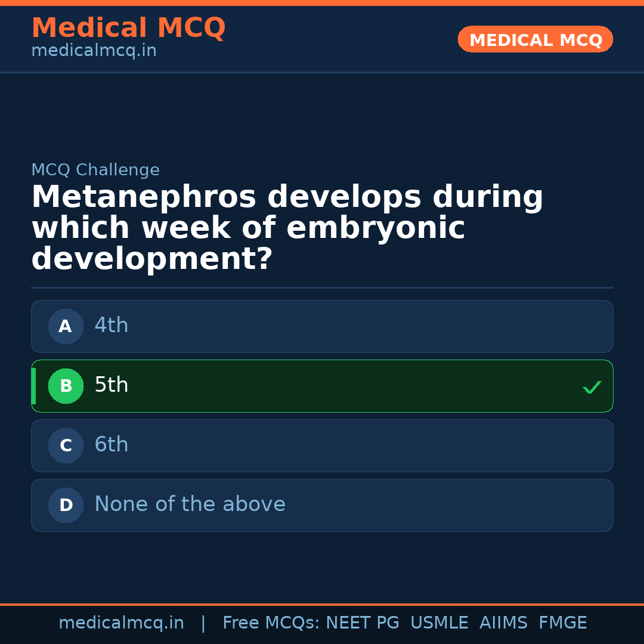
Task: Click the orange MEDICAL MCQ badge
Action: 535,39
